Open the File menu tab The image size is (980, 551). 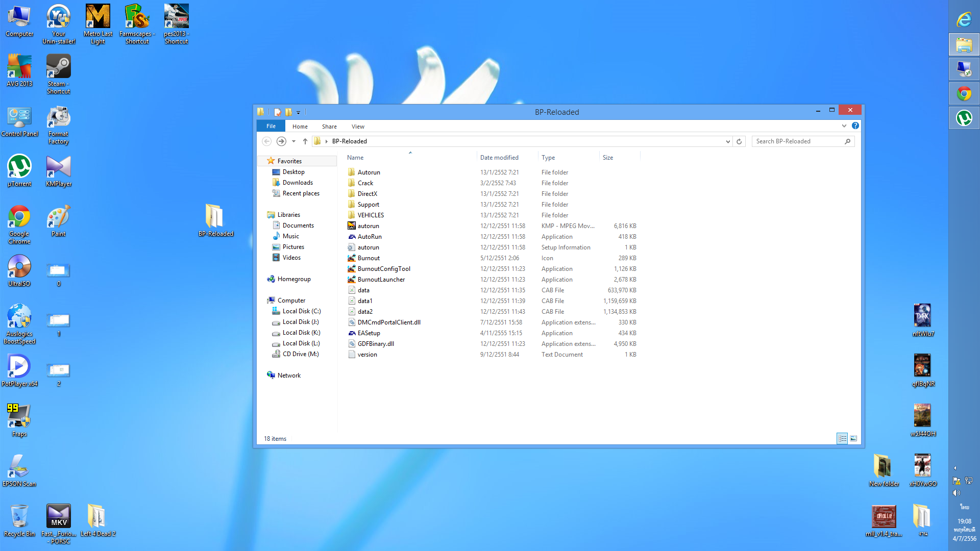271,127
